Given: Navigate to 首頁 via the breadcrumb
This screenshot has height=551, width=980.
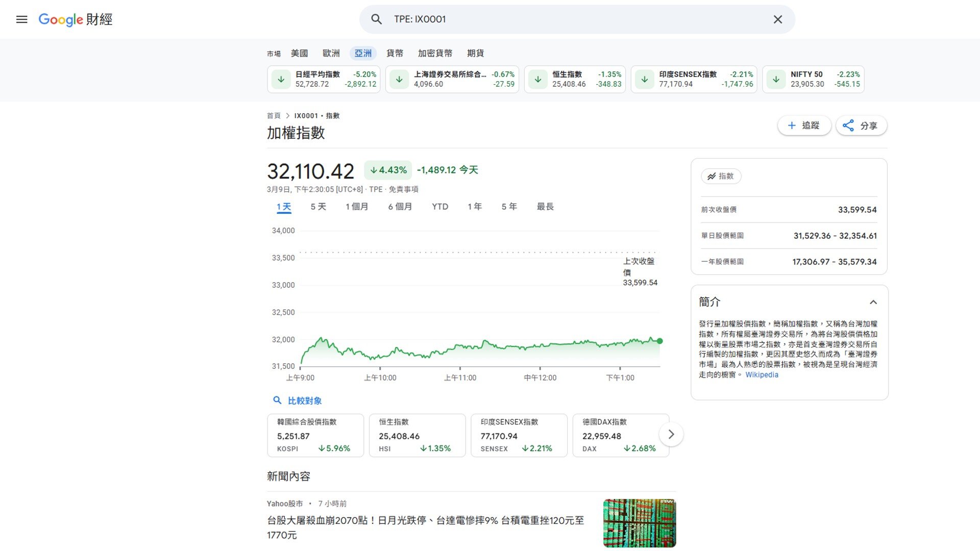Looking at the screenshot, I should (x=274, y=115).
